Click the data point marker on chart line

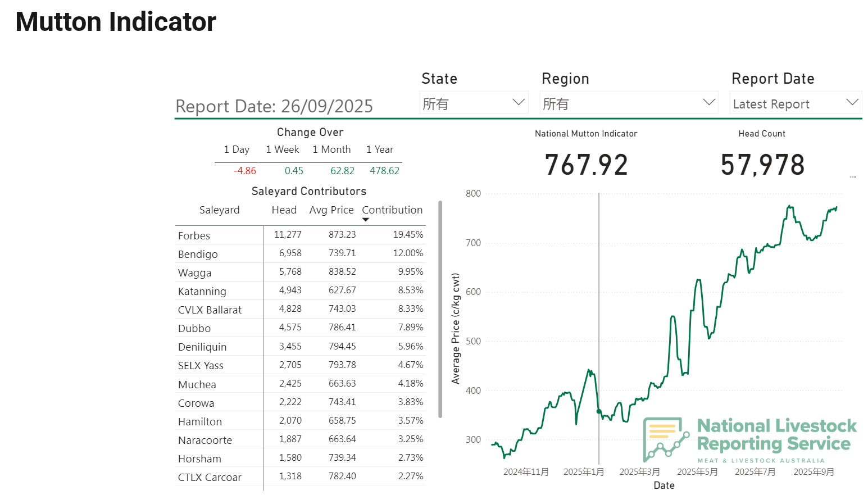599,411
